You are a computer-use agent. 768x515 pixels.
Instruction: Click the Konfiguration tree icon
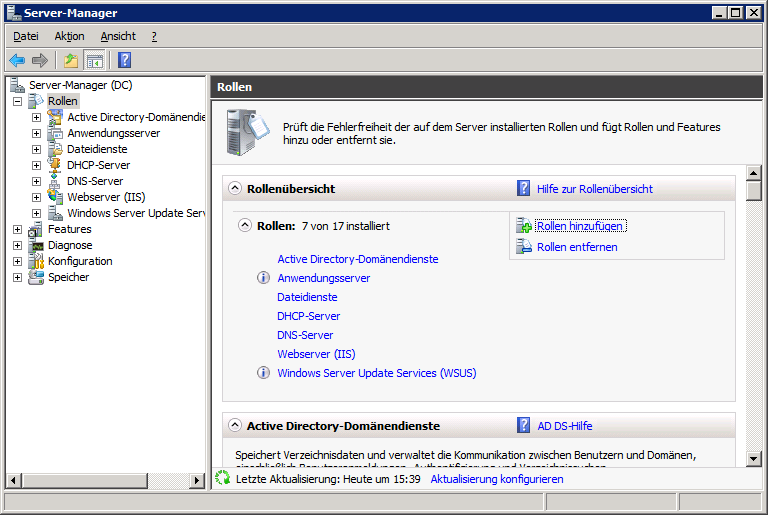pos(36,261)
